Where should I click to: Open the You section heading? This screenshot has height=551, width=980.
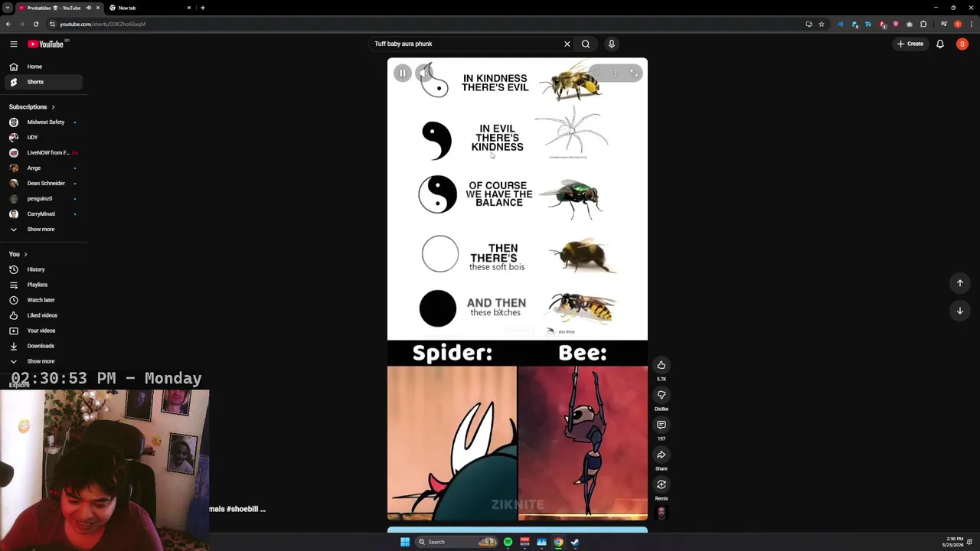point(18,254)
